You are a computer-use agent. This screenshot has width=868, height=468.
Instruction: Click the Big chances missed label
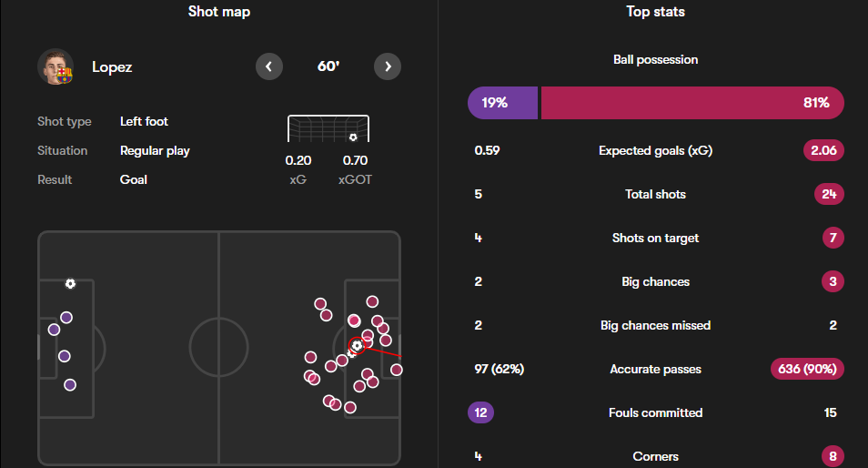tap(655, 325)
